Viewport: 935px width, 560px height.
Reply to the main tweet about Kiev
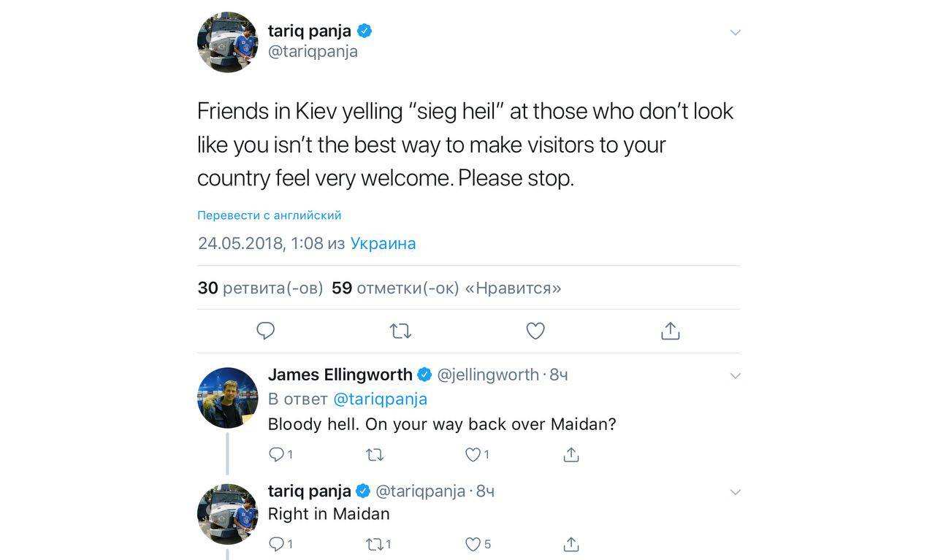coord(266,331)
